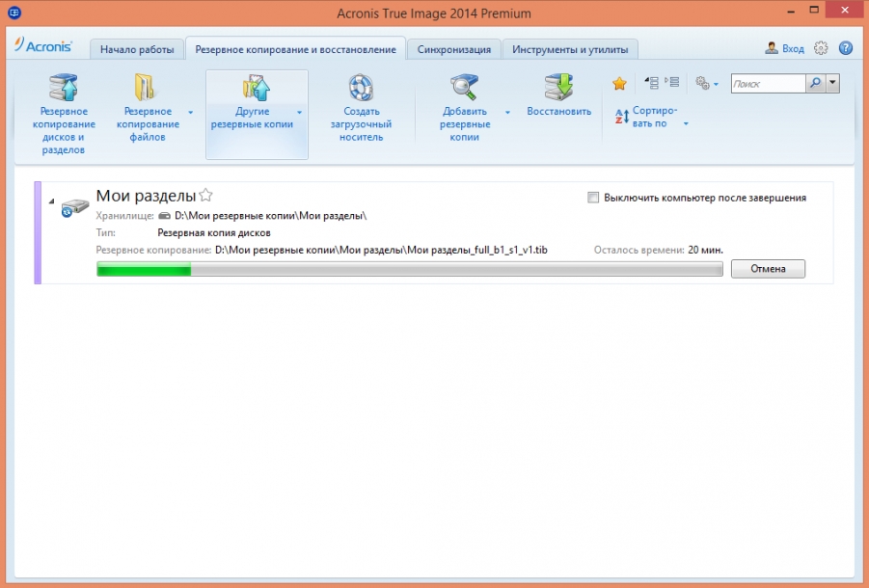Collapse the Мои разделы backup entry

coord(51,200)
